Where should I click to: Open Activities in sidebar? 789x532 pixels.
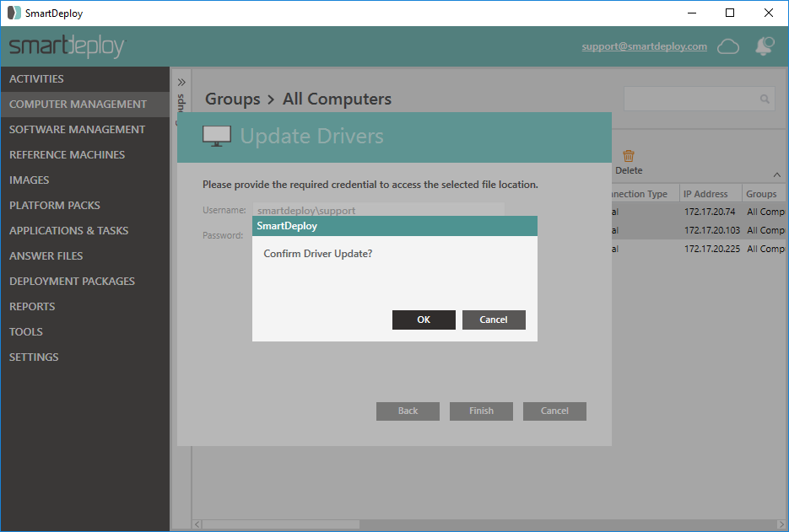[x=85, y=79]
